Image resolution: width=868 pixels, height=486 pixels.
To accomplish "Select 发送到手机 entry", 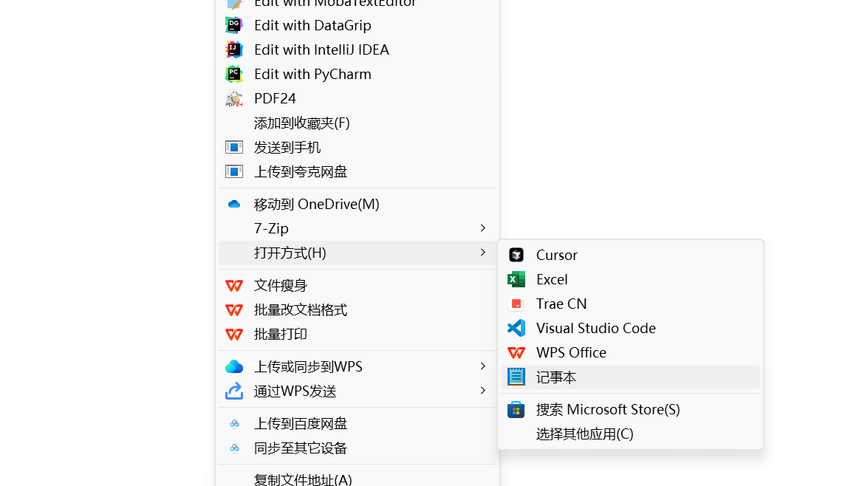I will pos(357,147).
